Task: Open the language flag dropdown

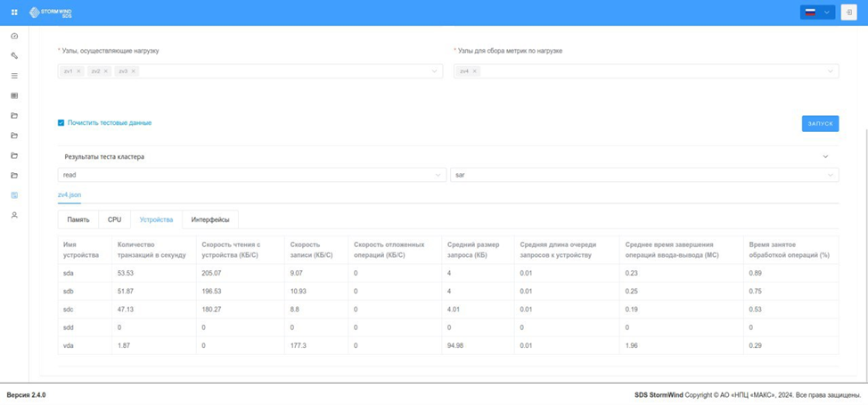Action: [817, 12]
